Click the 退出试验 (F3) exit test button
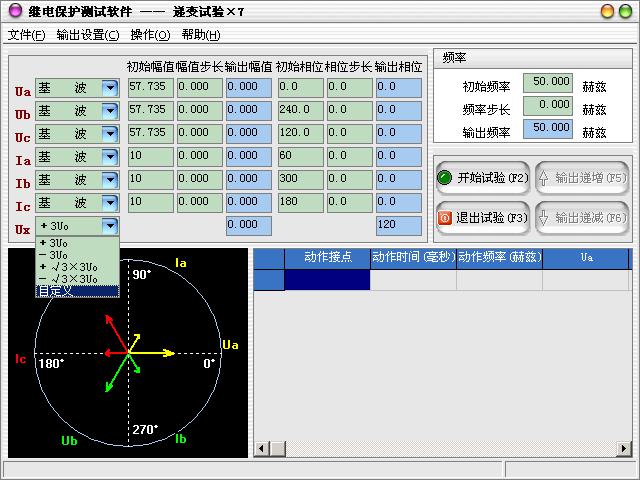Screen dimensions: 640x480 coord(482,217)
